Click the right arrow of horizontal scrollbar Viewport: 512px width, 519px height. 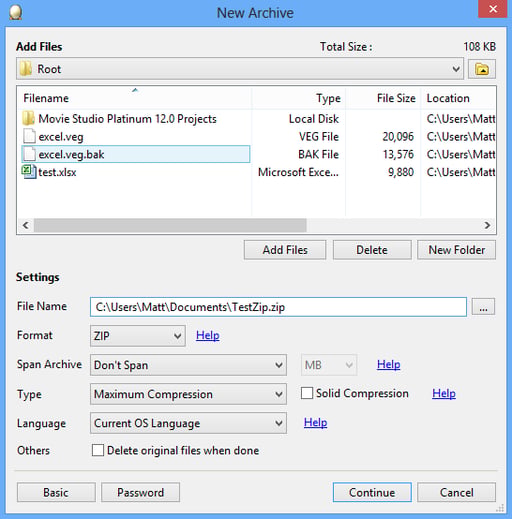[487, 225]
